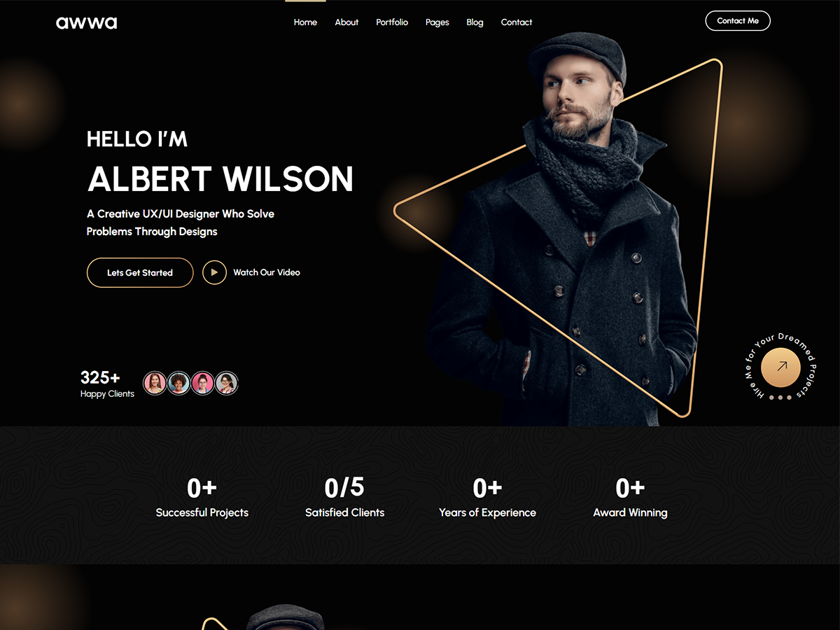Expand the Pages menu
This screenshot has height=630, width=840.
(437, 22)
